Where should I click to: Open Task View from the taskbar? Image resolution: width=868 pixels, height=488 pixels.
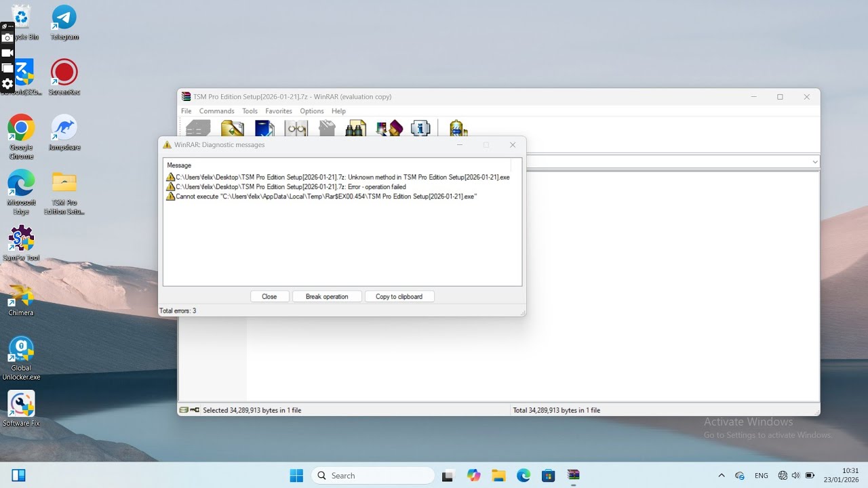pos(448,476)
